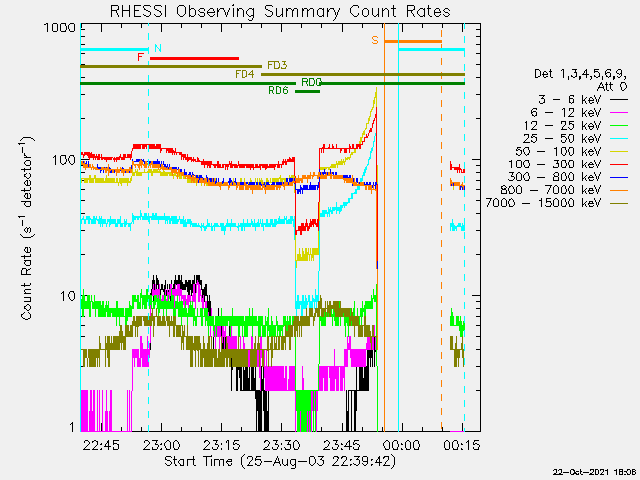Click the orange 'S' SAA flag label
This screenshot has width=640, height=480.
click(375, 40)
